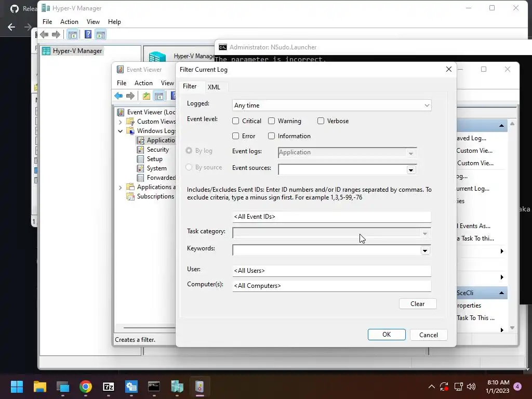Click Event Viewer back arrow icon
The width and height of the screenshot is (532, 399).
pos(118,96)
